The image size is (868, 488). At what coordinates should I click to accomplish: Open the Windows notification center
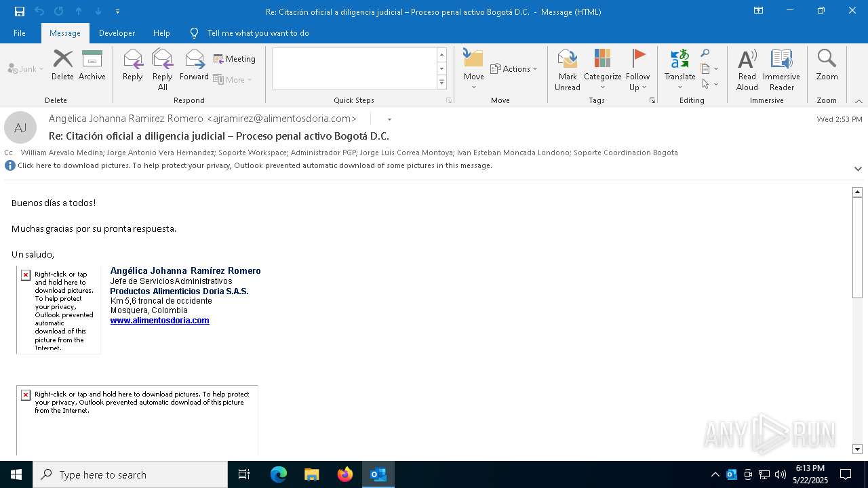point(846,474)
